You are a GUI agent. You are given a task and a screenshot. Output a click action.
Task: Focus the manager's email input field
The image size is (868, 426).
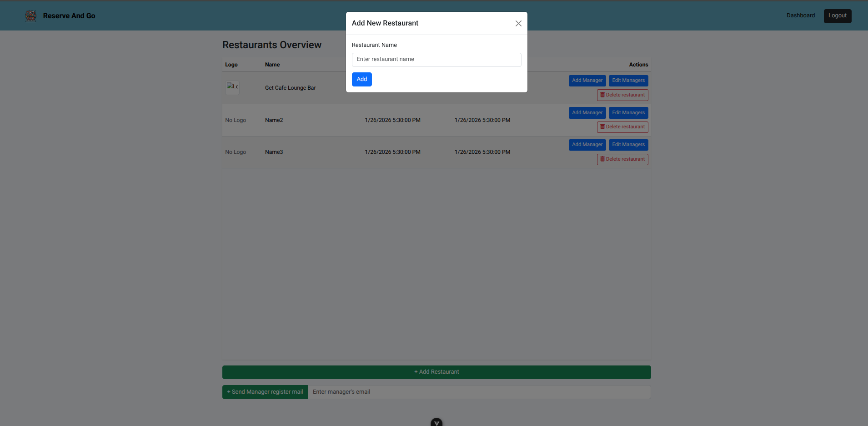(x=479, y=392)
